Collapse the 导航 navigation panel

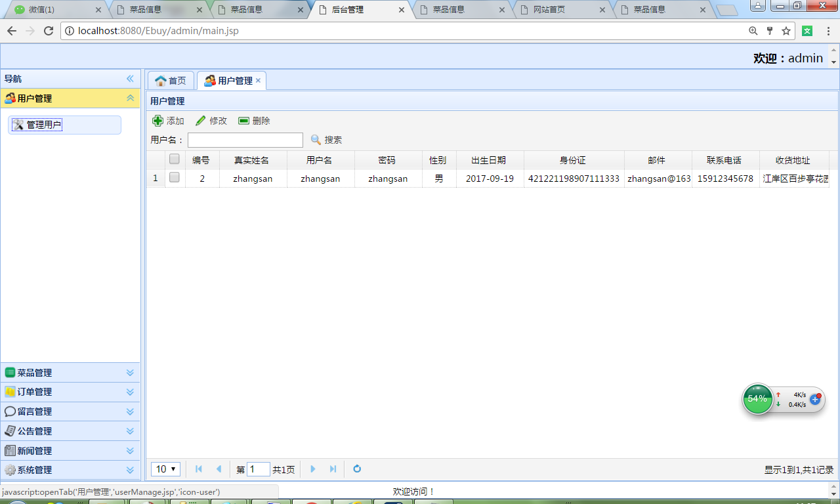[130, 79]
